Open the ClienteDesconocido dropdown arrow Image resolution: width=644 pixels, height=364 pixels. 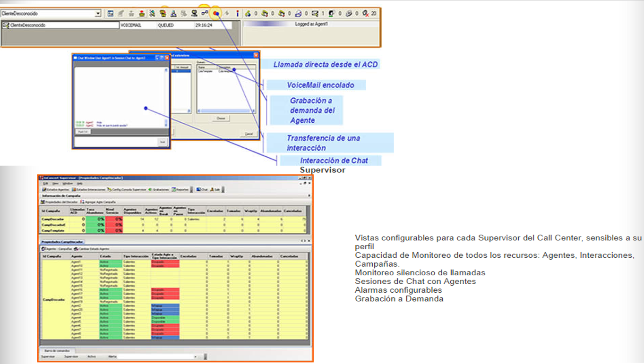click(x=98, y=14)
